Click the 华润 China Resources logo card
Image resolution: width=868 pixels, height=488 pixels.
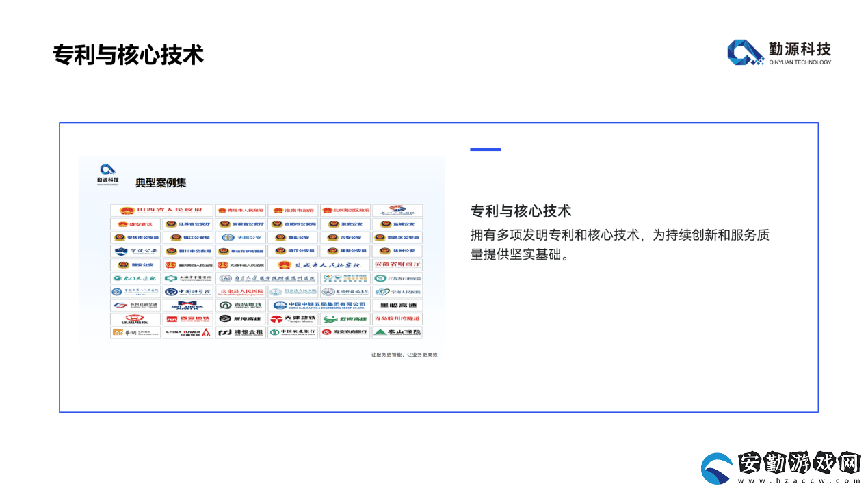coord(135,333)
